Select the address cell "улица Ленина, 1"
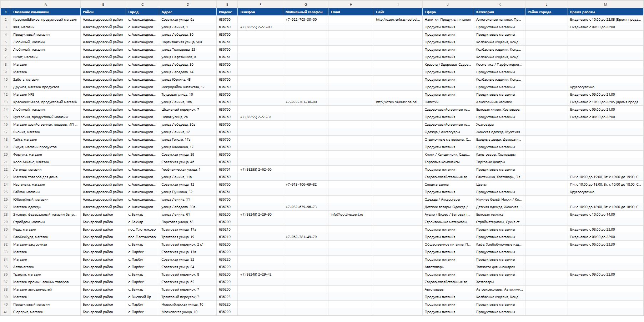This screenshot has height=322, width=644. click(188, 27)
